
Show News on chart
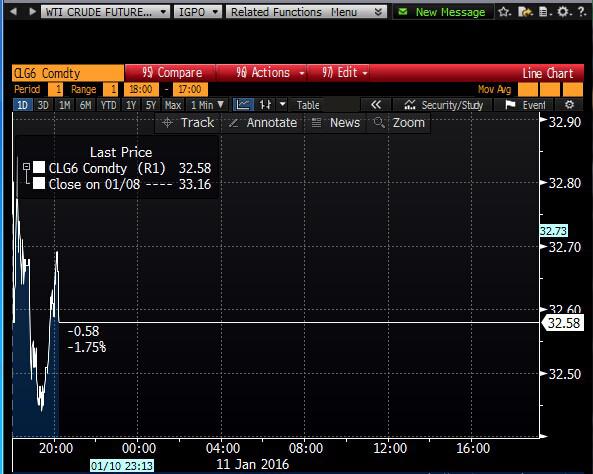(335, 123)
